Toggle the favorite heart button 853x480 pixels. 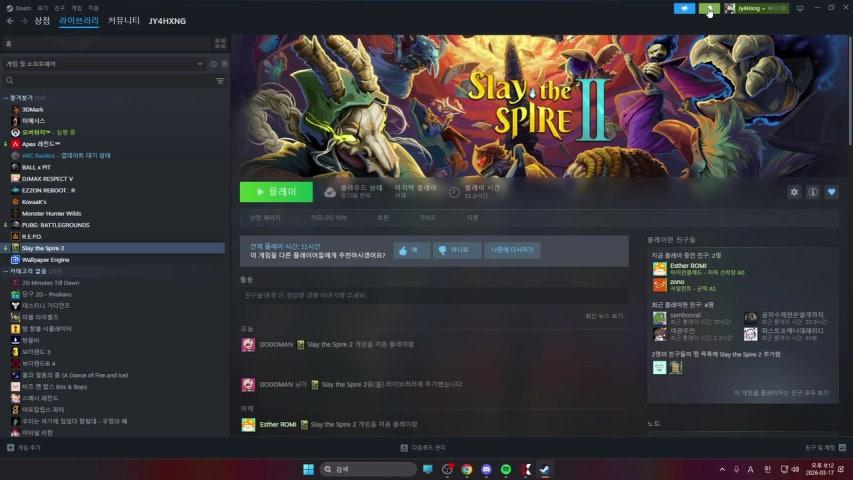(831, 192)
